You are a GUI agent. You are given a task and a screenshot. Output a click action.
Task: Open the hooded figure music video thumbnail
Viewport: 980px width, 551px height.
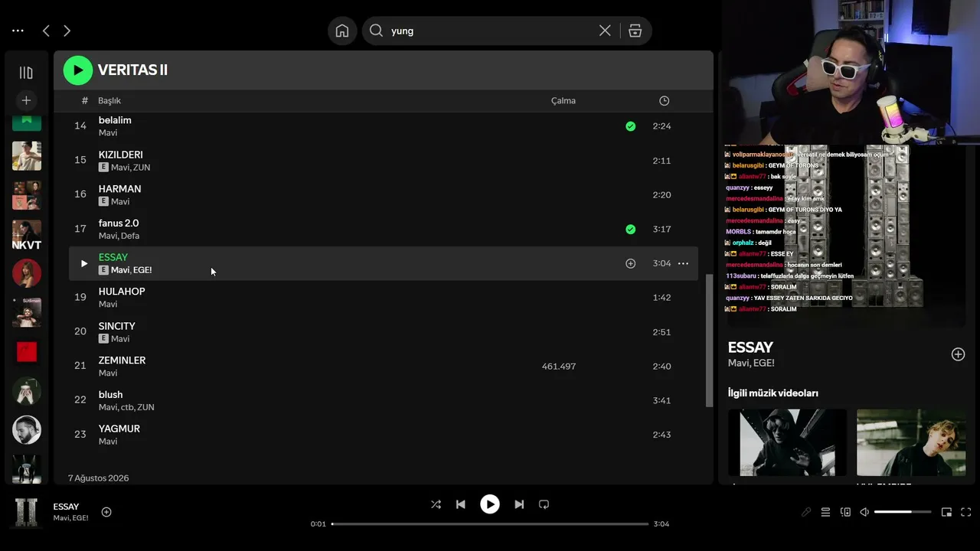coord(787,442)
